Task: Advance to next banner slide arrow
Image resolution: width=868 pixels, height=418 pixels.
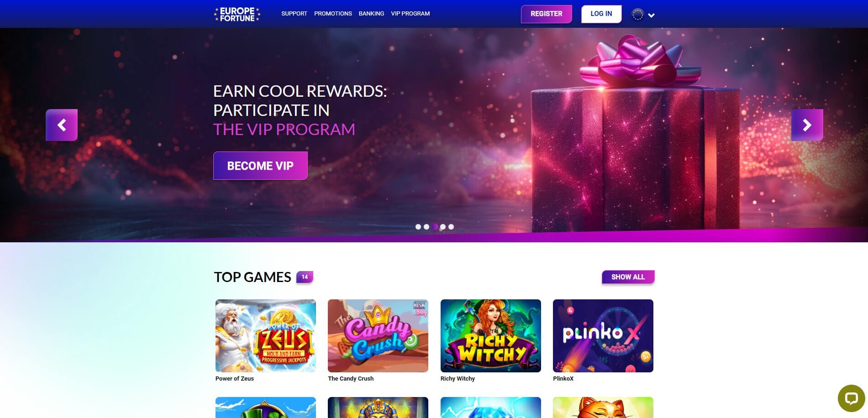Action: pyautogui.click(x=807, y=125)
